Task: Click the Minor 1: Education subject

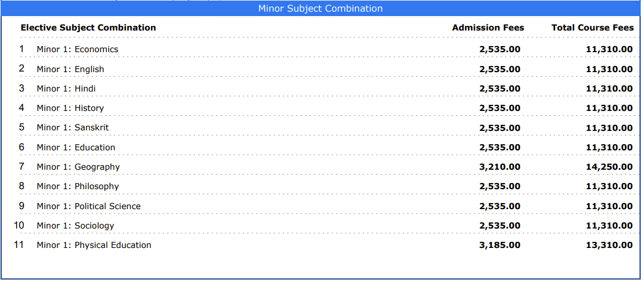Action: click(76, 148)
